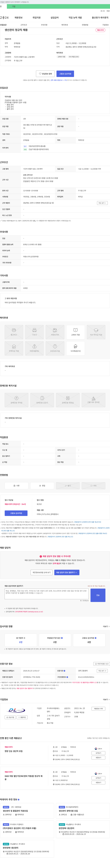The image size is (110, 868).
Task: Click the 전송 button
Action: click(x=98, y=595)
